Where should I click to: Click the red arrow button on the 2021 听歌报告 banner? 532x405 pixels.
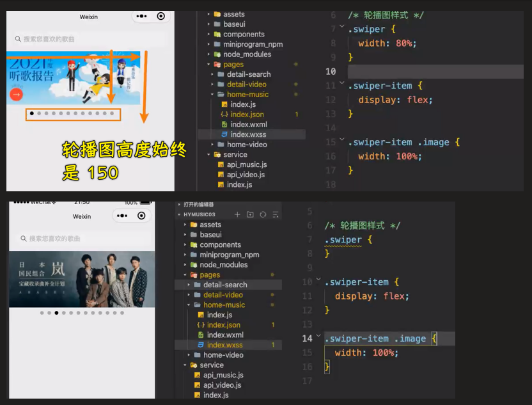point(16,95)
